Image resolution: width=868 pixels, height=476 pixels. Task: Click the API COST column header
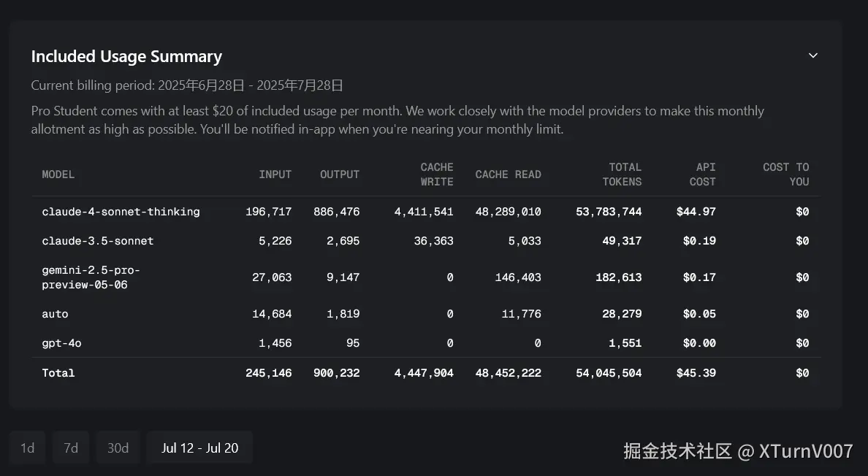[x=702, y=174]
